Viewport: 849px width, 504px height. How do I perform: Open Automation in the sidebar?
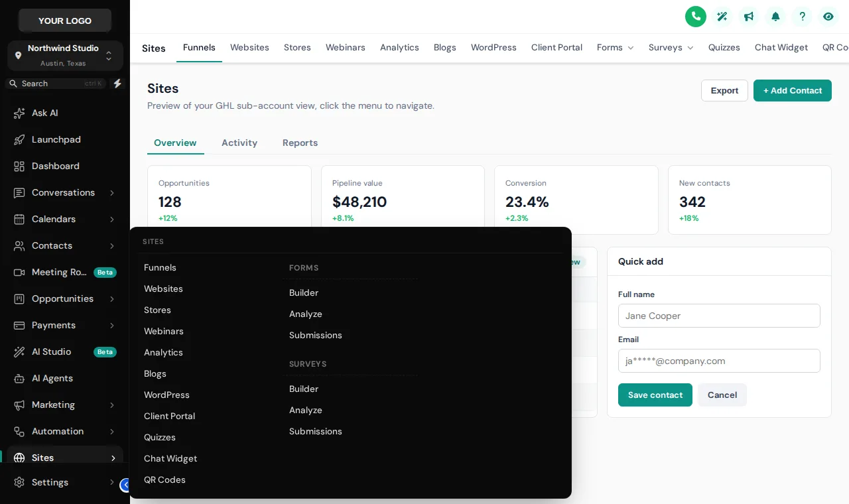pos(65,431)
